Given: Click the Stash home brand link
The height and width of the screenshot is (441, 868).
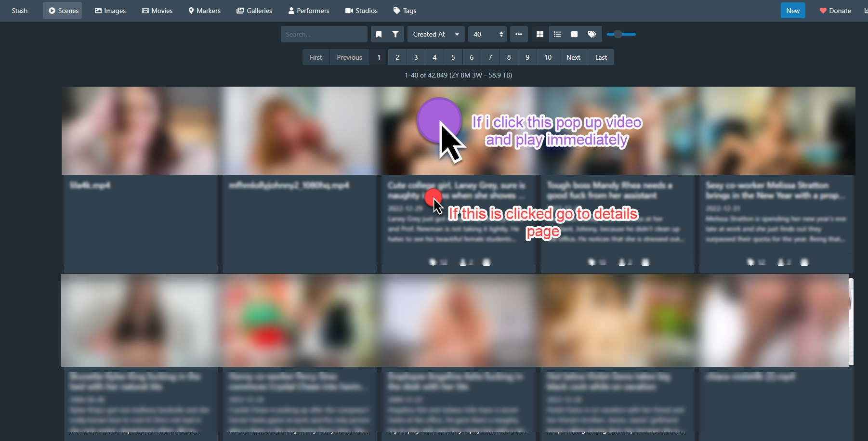Looking at the screenshot, I should click(20, 11).
